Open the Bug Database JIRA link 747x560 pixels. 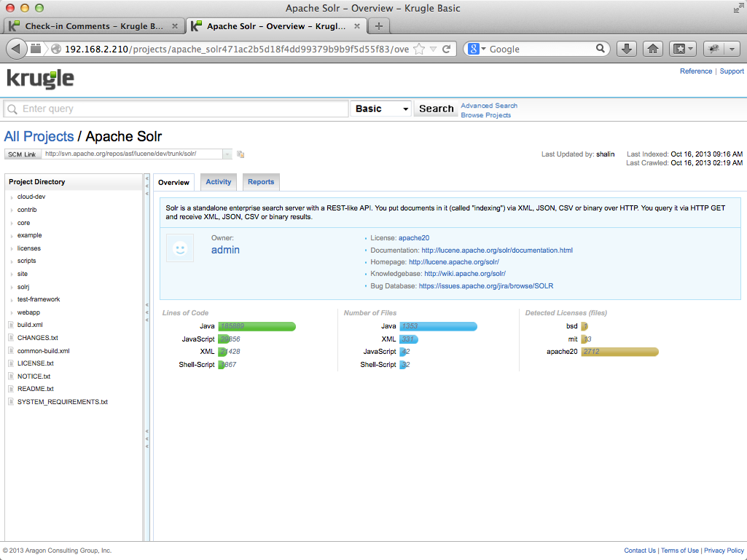[486, 286]
